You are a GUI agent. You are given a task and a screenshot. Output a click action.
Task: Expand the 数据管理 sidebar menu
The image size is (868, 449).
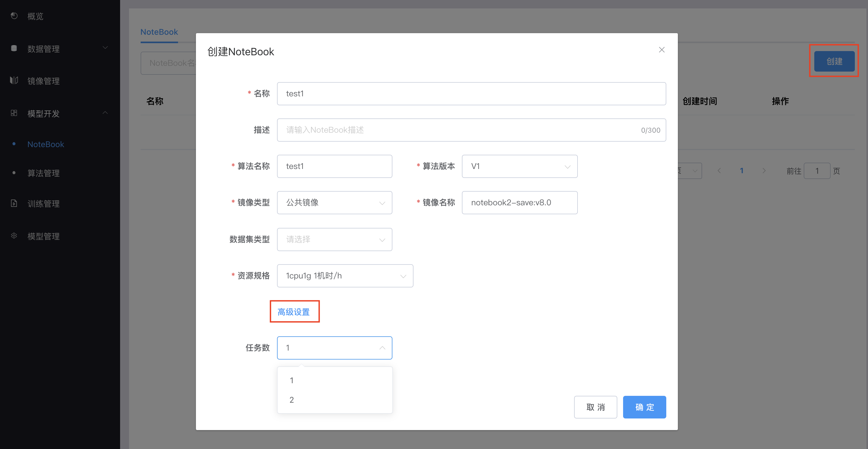pos(105,48)
